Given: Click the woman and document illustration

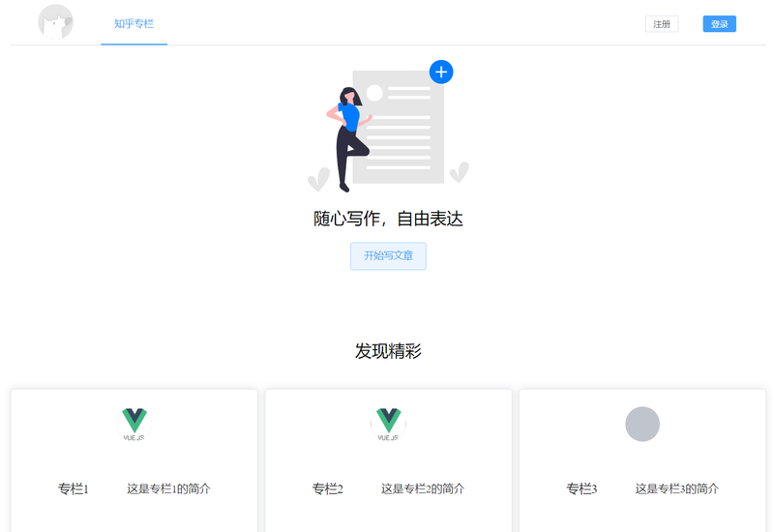Looking at the screenshot, I should (388, 127).
